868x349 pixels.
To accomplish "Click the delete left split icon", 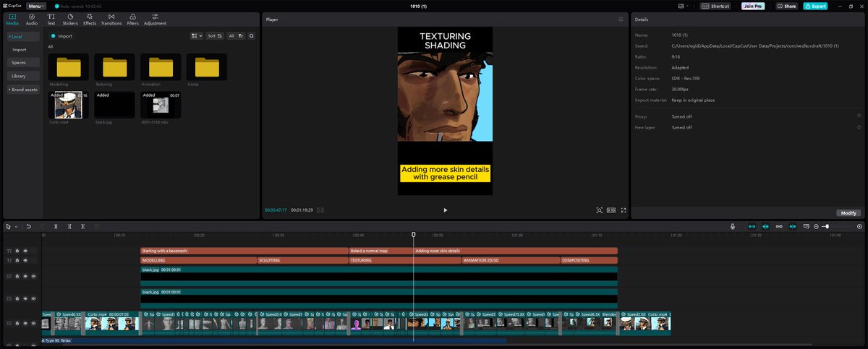I will [69, 226].
